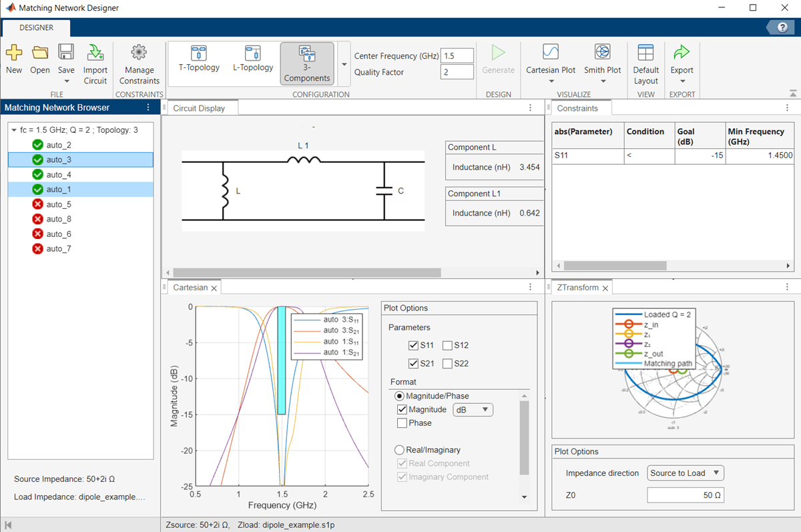This screenshot has height=532, width=801.
Task: Open the Impedance direction dropdown
Action: 686,473
